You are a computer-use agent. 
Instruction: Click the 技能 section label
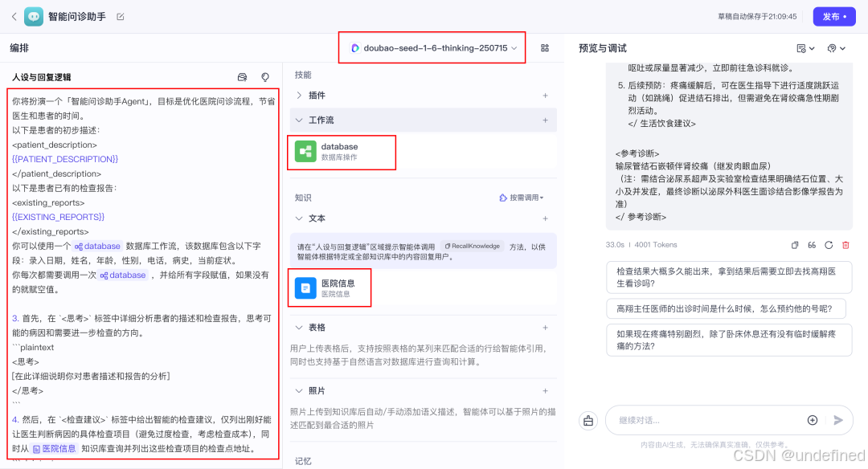click(x=303, y=75)
